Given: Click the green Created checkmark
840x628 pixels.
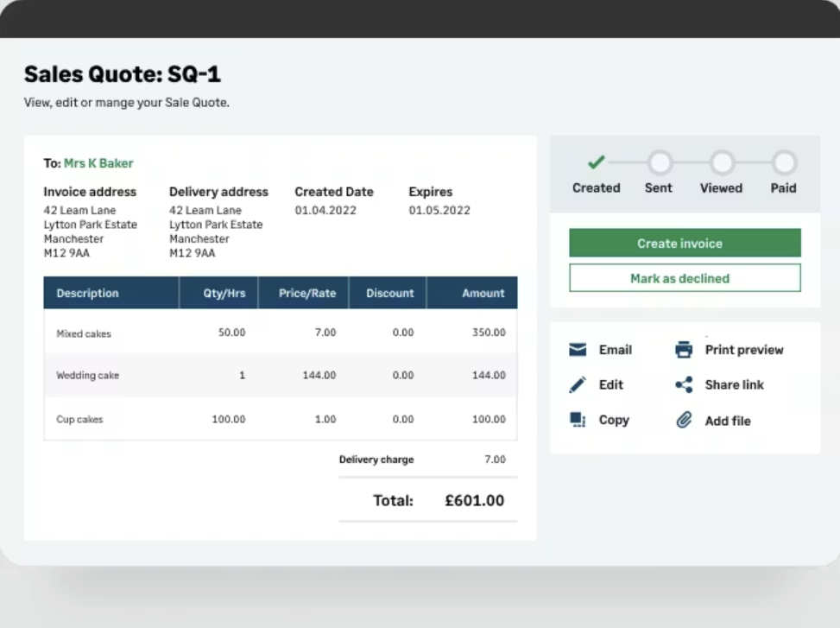Looking at the screenshot, I should [597, 162].
